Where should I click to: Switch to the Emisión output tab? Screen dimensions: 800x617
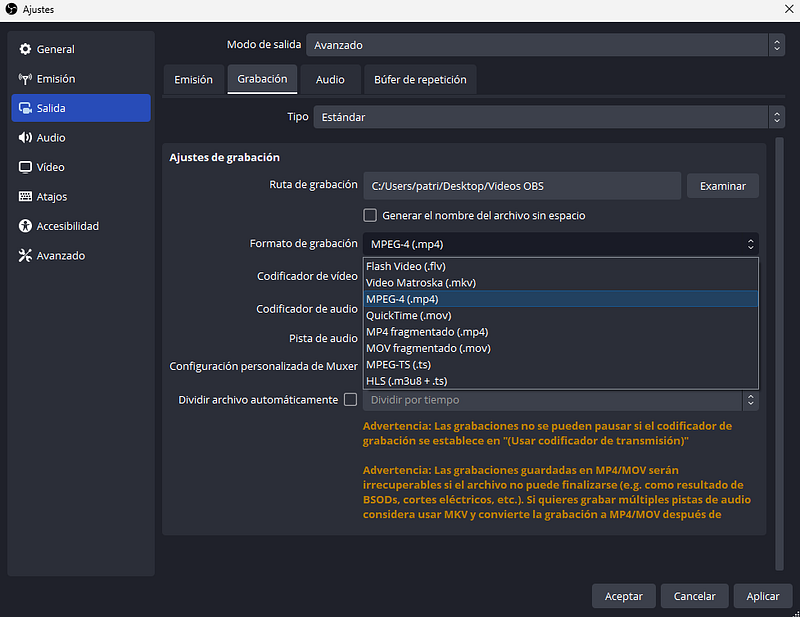(x=193, y=80)
